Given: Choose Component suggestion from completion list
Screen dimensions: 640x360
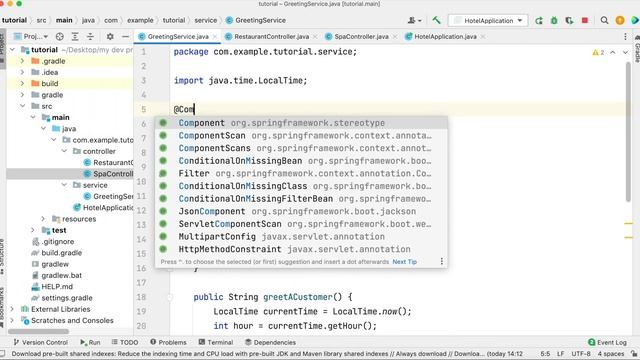Looking at the screenshot, I should pos(301,123).
